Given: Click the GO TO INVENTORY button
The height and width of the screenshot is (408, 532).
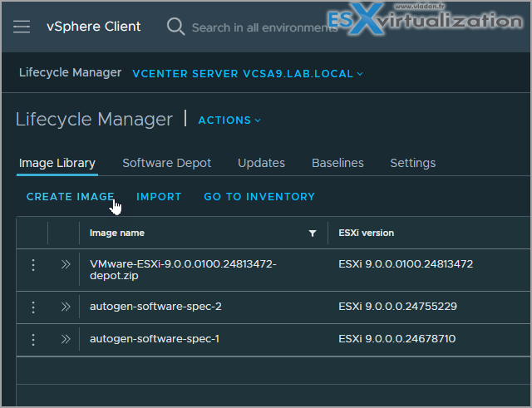Looking at the screenshot, I should 259,197.
